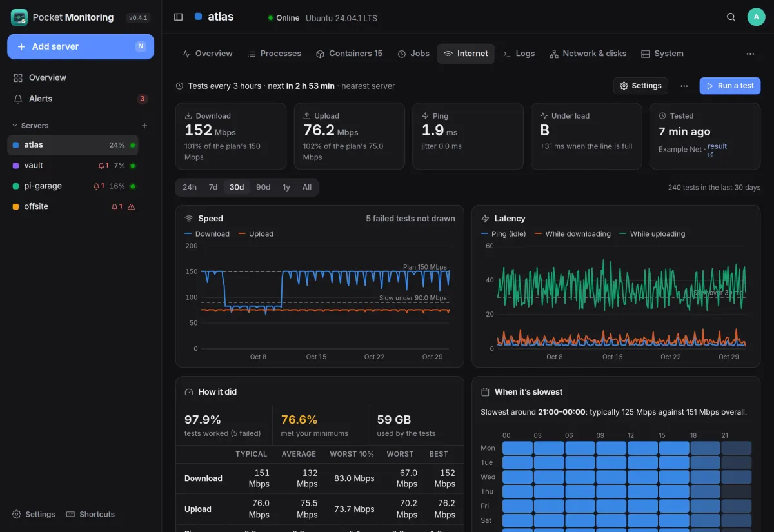Select the vault server
The width and height of the screenshot is (774, 532).
point(73,166)
